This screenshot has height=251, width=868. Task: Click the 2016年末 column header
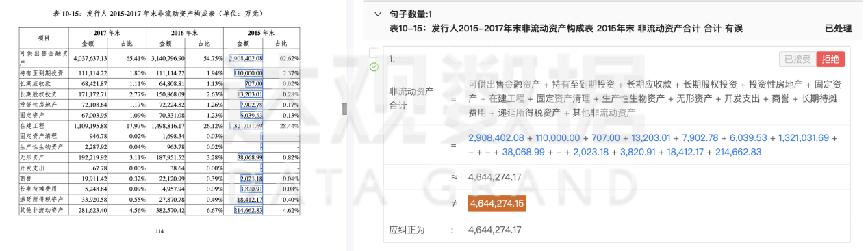coord(184,32)
